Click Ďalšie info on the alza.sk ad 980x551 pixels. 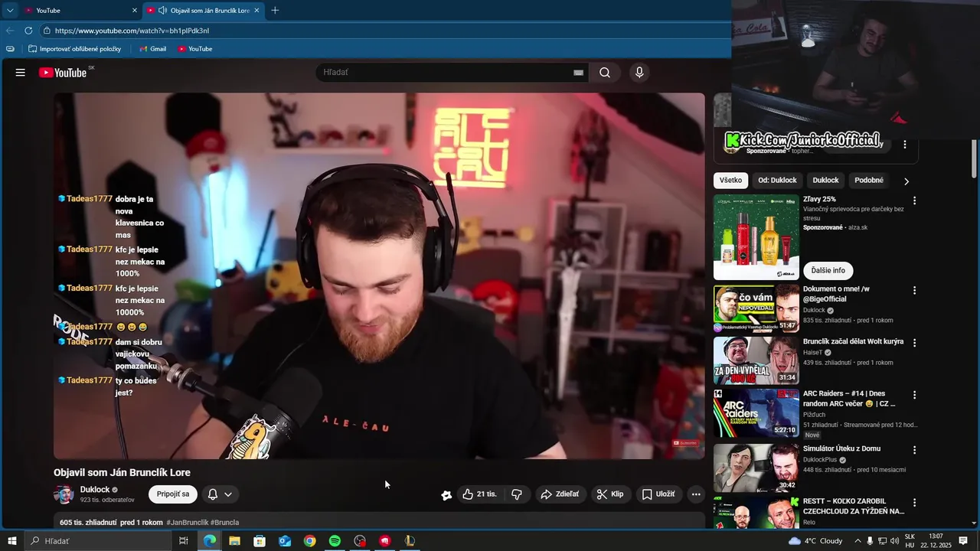pyautogui.click(x=828, y=270)
